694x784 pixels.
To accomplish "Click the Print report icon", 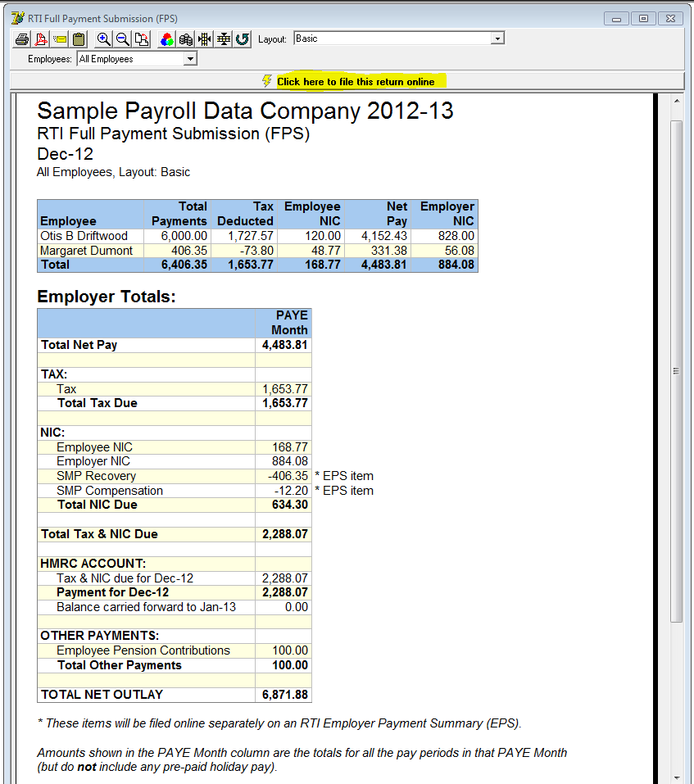I will 22,39.
